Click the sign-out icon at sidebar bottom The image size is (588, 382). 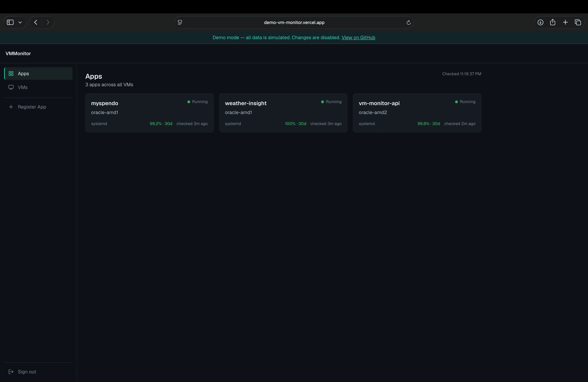point(11,372)
